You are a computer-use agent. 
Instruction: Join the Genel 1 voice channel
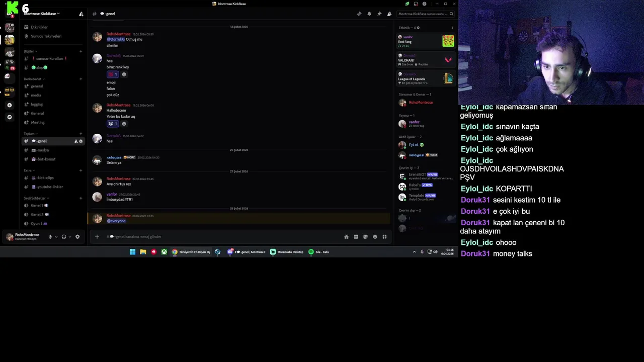point(53,206)
